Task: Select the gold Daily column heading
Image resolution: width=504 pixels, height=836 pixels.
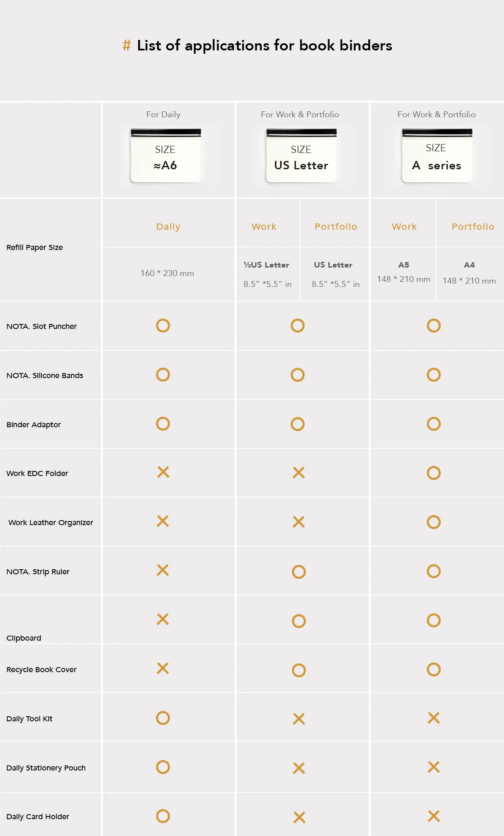Action: [x=168, y=227]
